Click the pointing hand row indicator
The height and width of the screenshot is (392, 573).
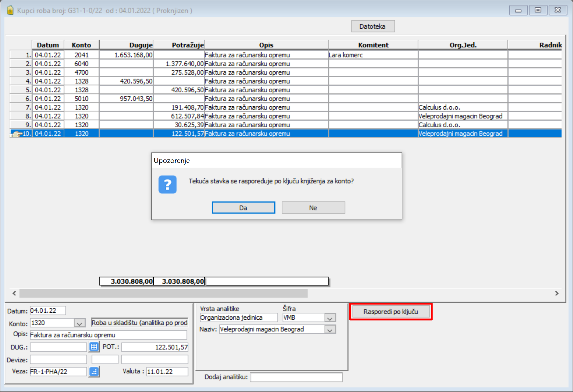tap(17, 134)
